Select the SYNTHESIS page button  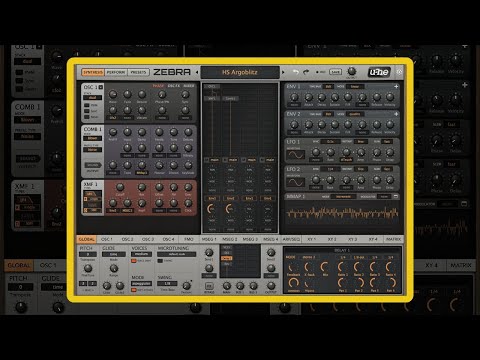pyautogui.click(x=93, y=72)
